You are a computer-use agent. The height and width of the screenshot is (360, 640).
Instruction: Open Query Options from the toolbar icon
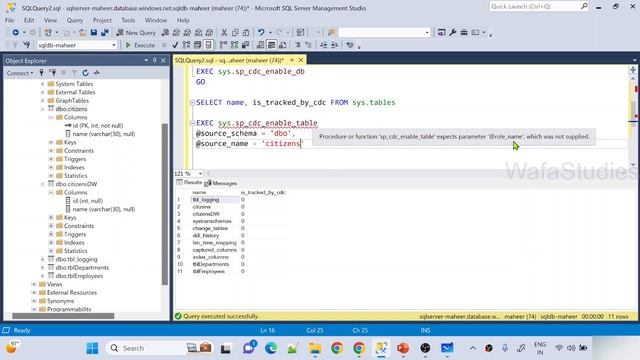click(x=198, y=45)
